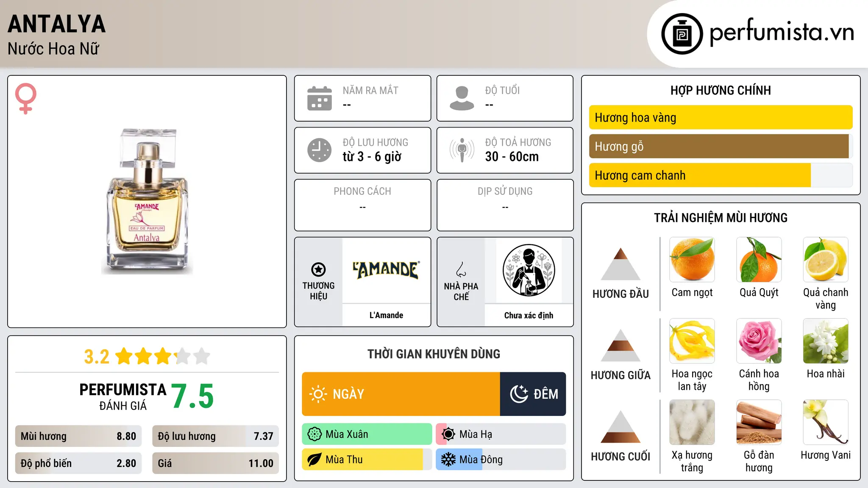Select the Hoa ngọc lan tây image
Image resolution: width=868 pixels, height=488 pixels.
692,341
